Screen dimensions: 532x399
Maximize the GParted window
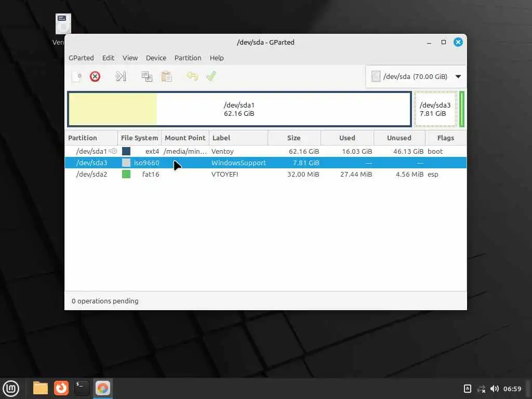tap(444, 42)
